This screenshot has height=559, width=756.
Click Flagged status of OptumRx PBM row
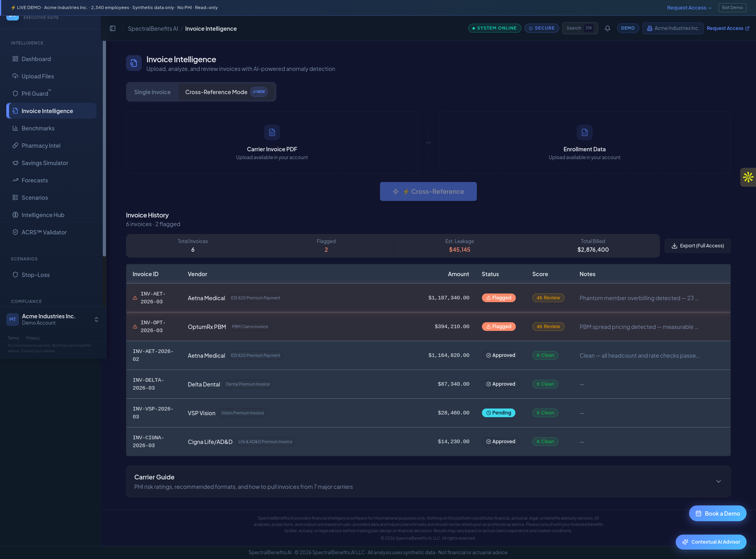[499, 327]
